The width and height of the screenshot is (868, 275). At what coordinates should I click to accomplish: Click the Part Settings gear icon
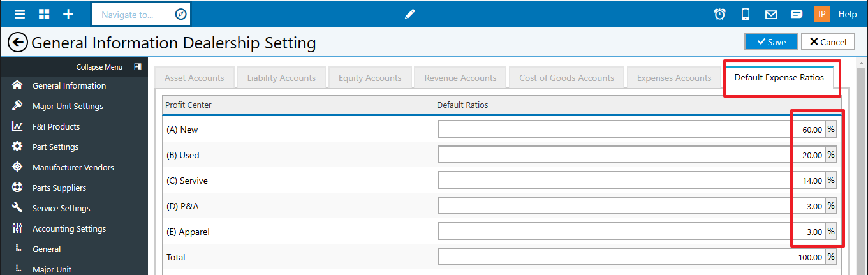point(17,147)
